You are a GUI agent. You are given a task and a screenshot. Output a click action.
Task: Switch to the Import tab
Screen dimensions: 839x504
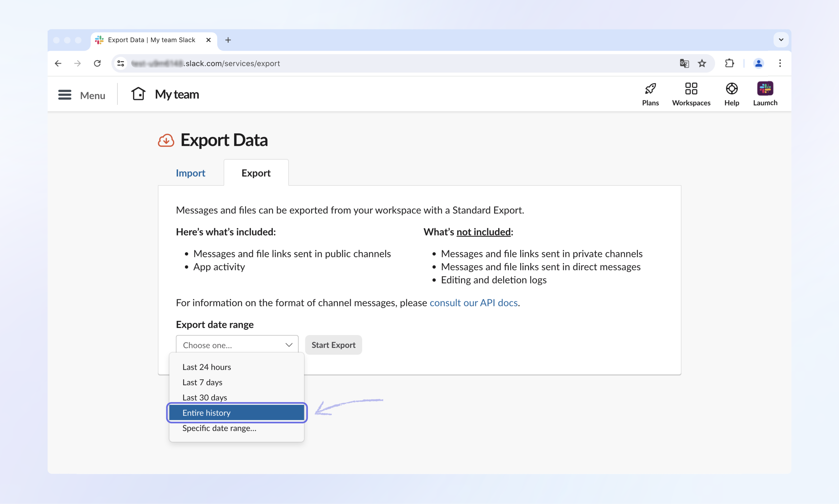(x=190, y=173)
